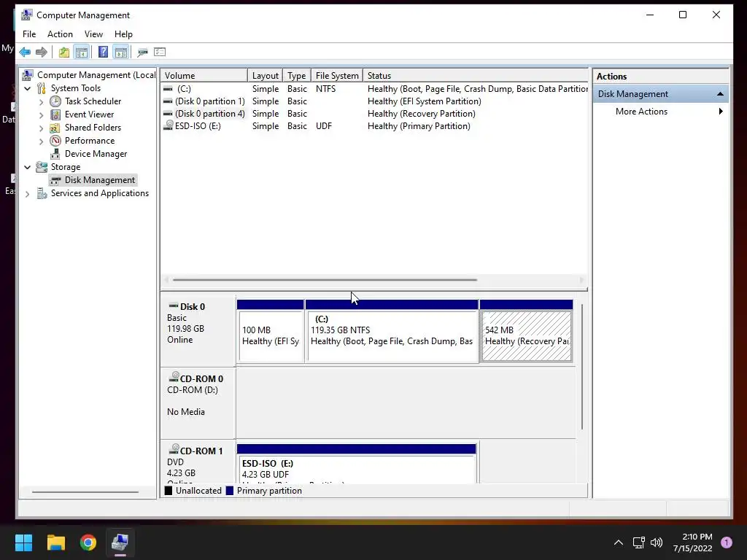This screenshot has width=747, height=560.
Task: Click the Services and Applications icon
Action: 42,193
